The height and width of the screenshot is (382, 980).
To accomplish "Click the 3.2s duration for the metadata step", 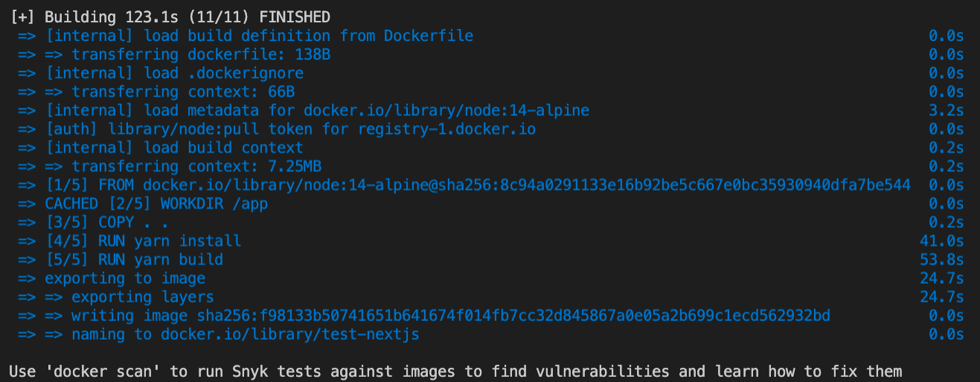I will click(x=946, y=110).
